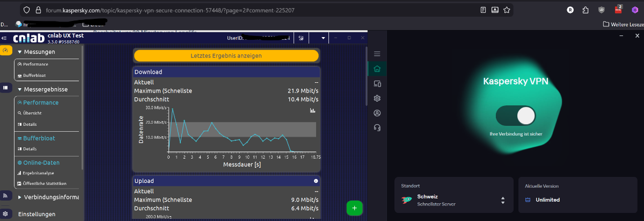Open Performance under Messungen
Screen dimensions: 644x221
click(35, 64)
